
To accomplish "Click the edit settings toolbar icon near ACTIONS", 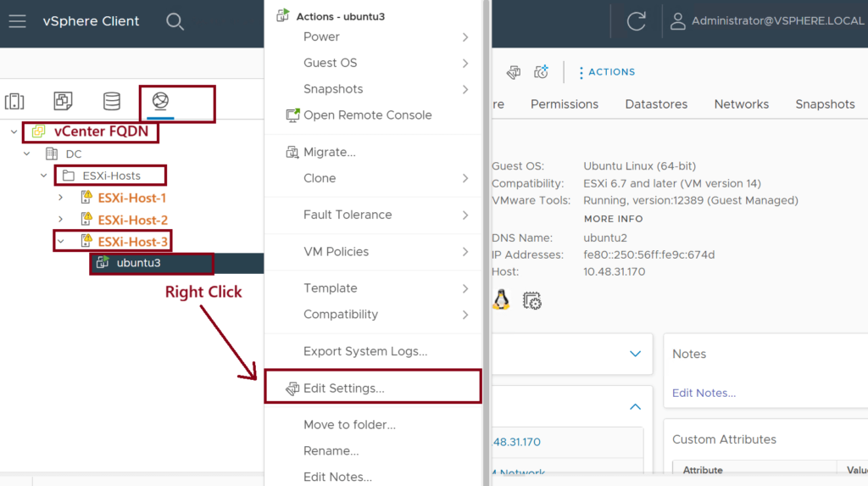I will 513,72.
